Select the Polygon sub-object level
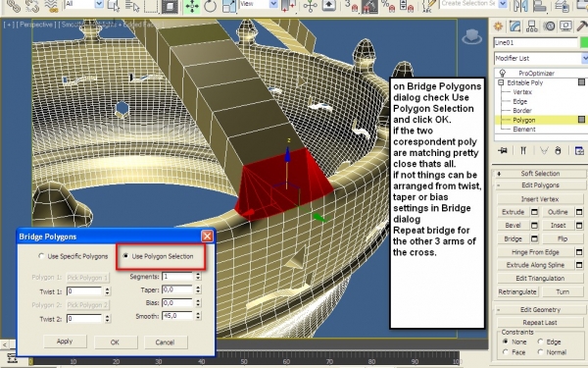The width and height of the screenshot is (588, 368). 524,120
